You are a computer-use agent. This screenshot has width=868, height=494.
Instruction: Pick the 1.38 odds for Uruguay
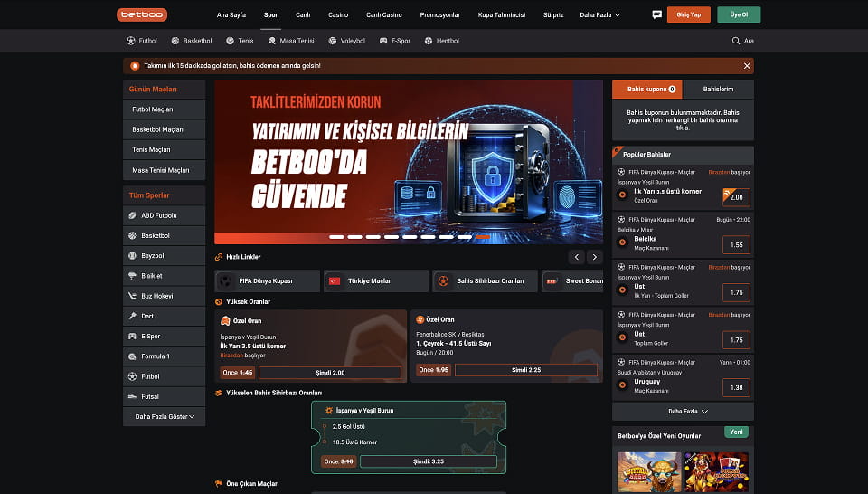736,387
